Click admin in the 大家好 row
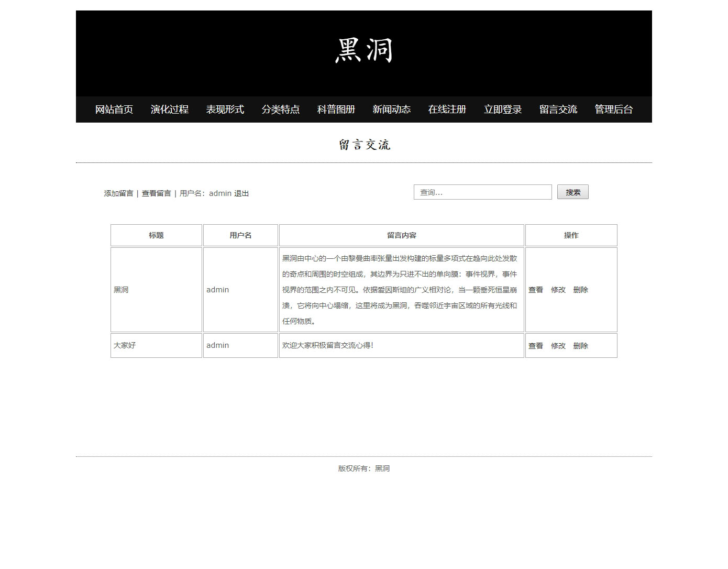The width and height of the screenshot is (728, 569). pyautogui.click(x=217, y=345)
